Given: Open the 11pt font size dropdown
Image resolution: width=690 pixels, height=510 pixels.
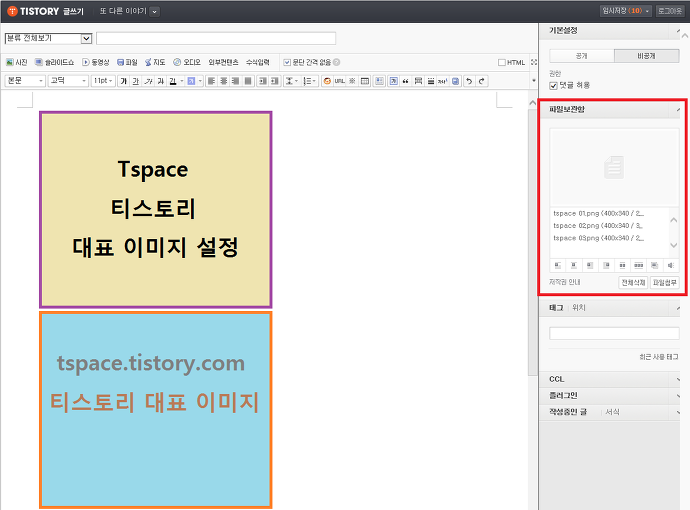Looking at the screenshot, I should (x=103, y=81).
